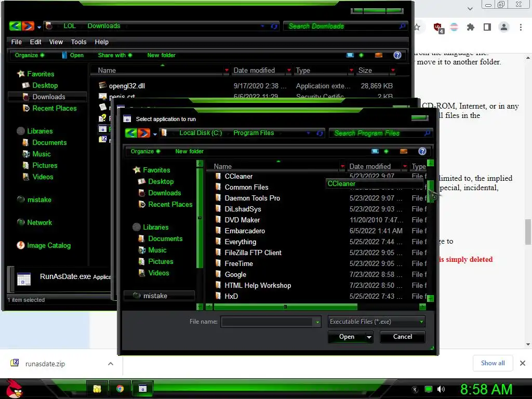Change view icon in Downloads Explorer toolbar

350,55
